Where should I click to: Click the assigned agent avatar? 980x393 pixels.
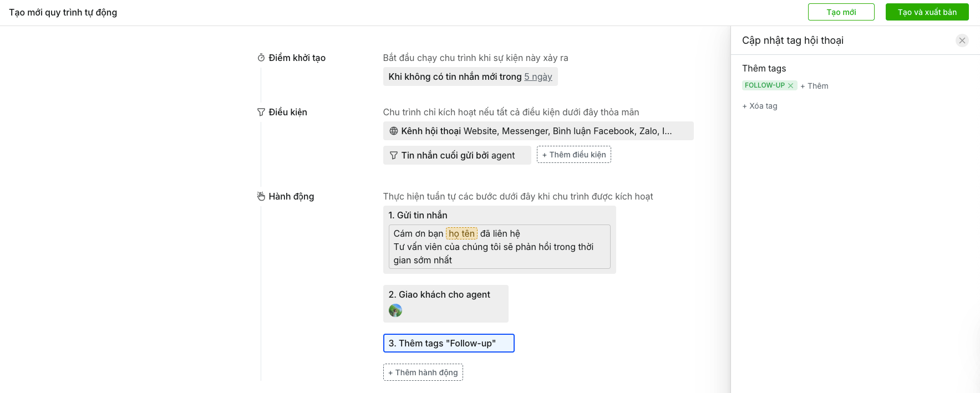tap(395, 310)
